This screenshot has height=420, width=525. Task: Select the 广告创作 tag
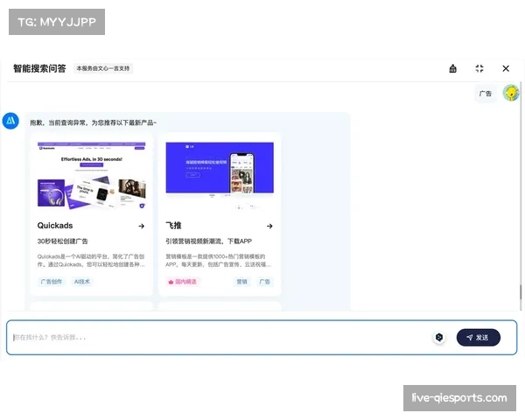pyautogui.click(x=52, y=282)
